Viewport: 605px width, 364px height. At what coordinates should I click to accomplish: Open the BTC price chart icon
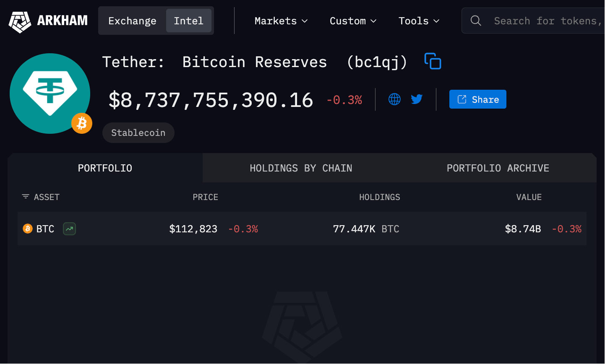point(69,229)
